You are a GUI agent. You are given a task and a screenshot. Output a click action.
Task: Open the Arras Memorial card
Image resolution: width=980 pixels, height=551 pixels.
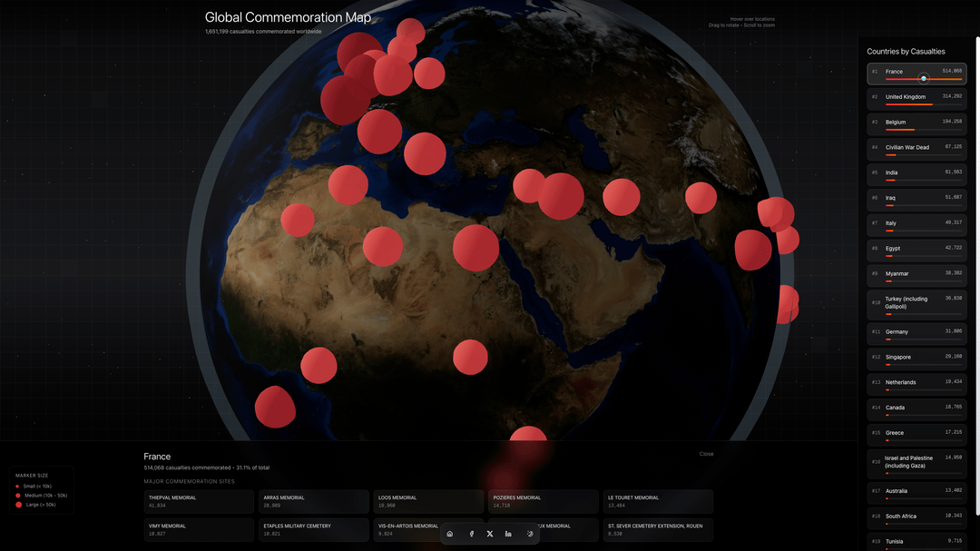[x=313, y=501]
